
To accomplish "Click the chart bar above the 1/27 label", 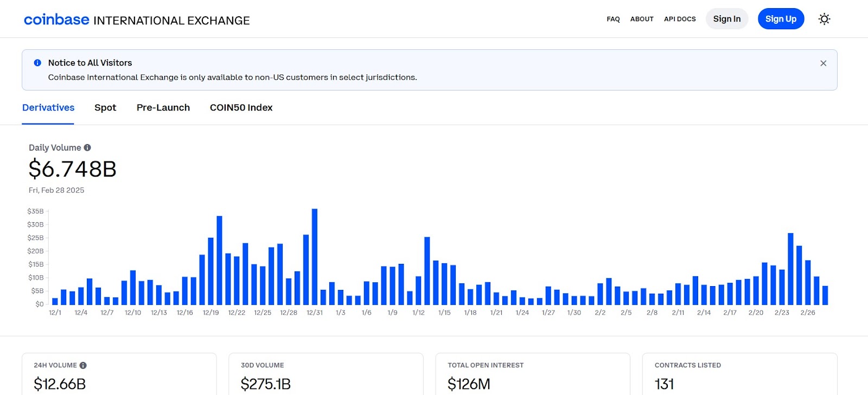I will click(x=548, y=295).
